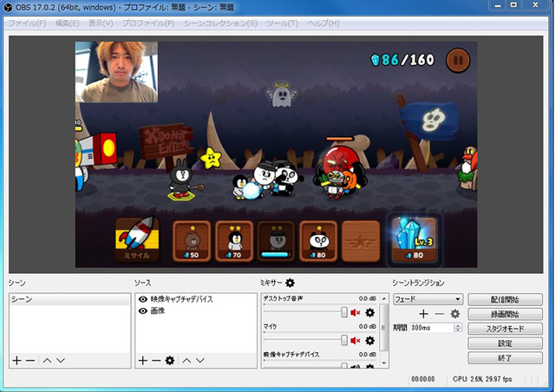Click the 配信開始 button
This screenshot has width=555, height=392.
(x=506, y=299)
